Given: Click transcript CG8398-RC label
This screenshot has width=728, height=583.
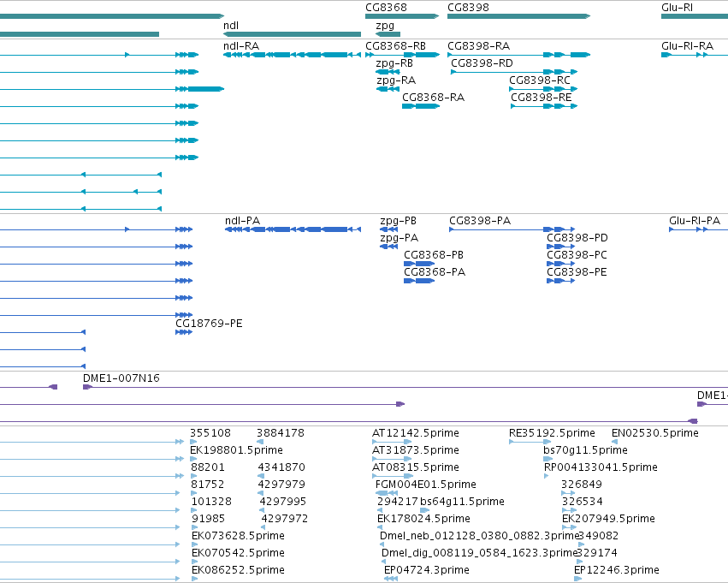Looking at the screenshot, I should click(x=540, y=80).
